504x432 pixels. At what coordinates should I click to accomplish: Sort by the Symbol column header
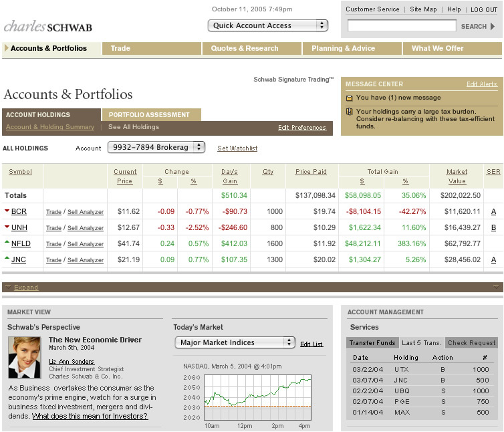pos(20,172)
